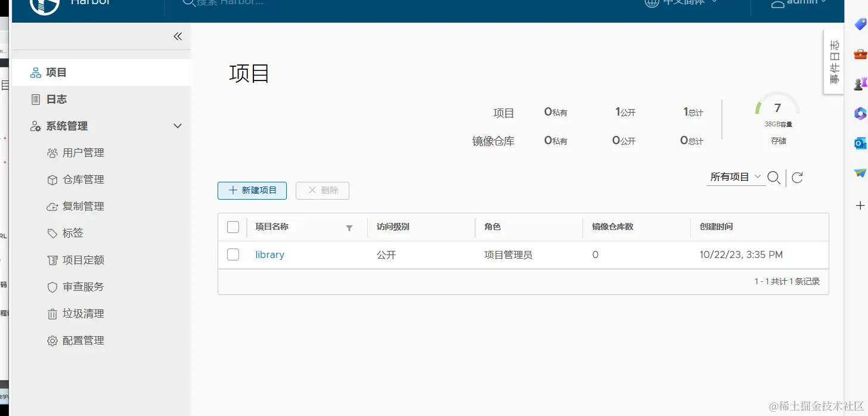Open the 事件日志 side tab
Screen dimensions: 868x416
[833, 62]
